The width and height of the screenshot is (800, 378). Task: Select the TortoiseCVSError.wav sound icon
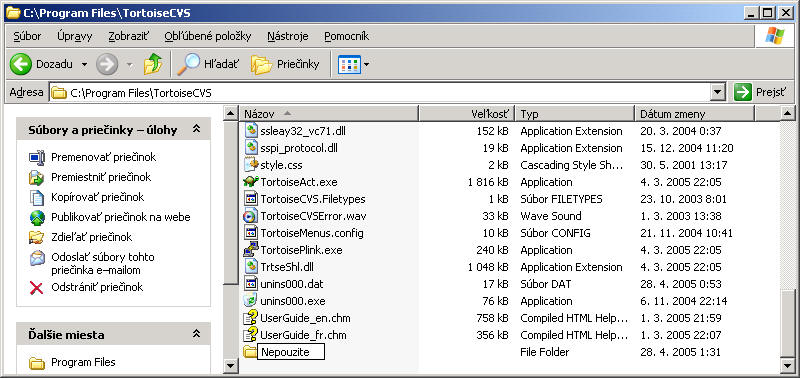click(x=251, y=216)
